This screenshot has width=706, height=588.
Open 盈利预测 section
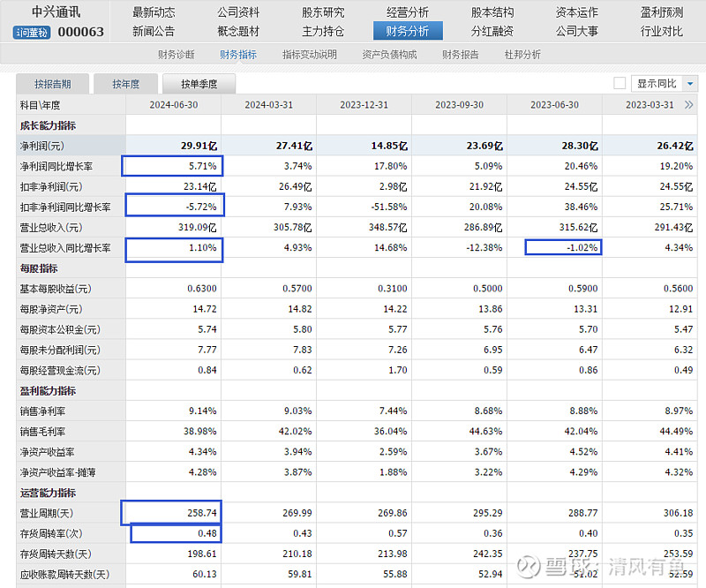[661, 12]
